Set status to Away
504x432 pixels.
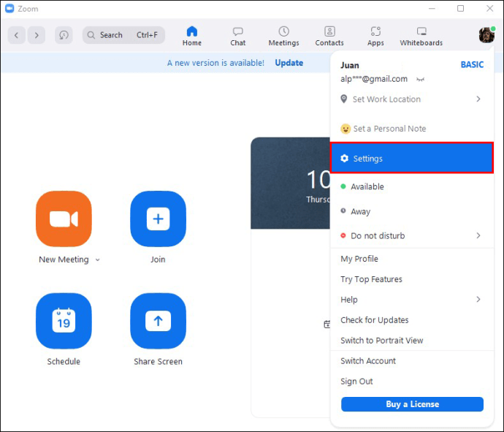click(360, 211)
